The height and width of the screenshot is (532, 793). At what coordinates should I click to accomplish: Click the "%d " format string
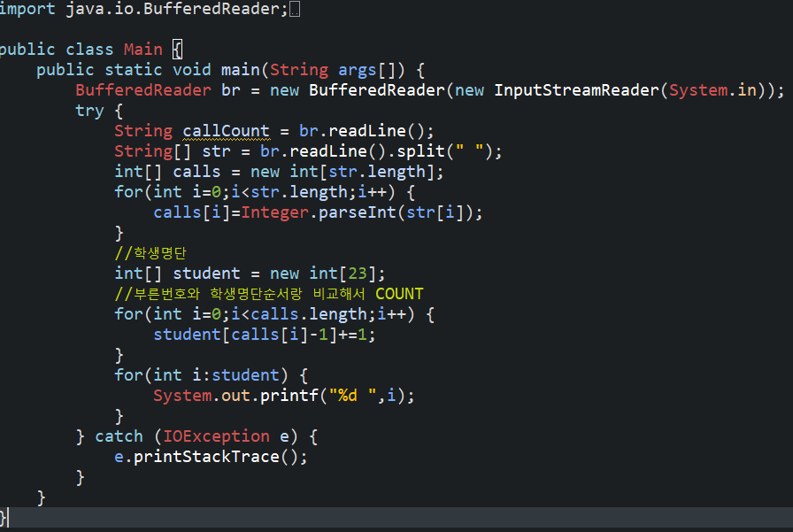click(352, 395)
